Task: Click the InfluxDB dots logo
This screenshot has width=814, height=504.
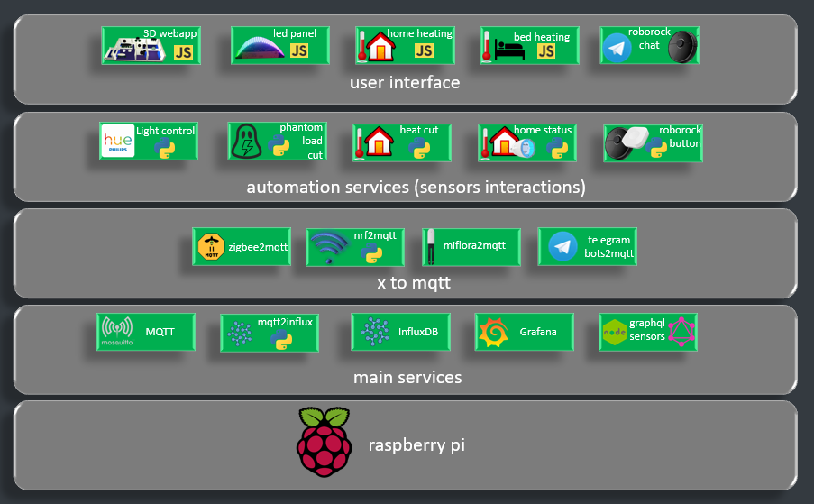Action: [x=375, y=332]
